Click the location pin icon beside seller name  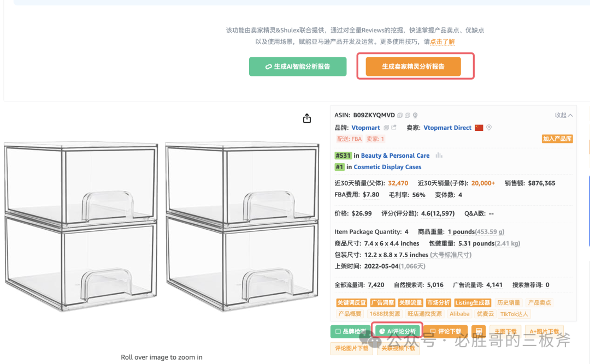pyautogui.click(x=489, y=127)
